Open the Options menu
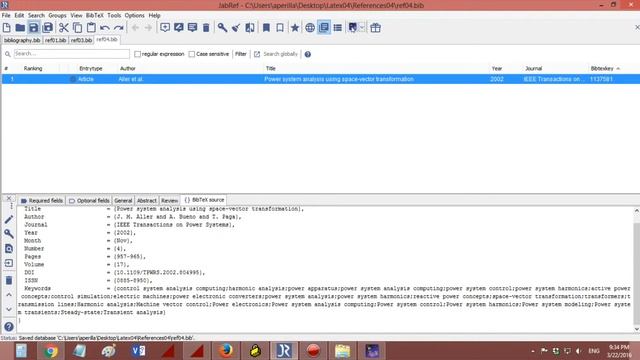The image size is (640, 360). (x=135, y=16)
